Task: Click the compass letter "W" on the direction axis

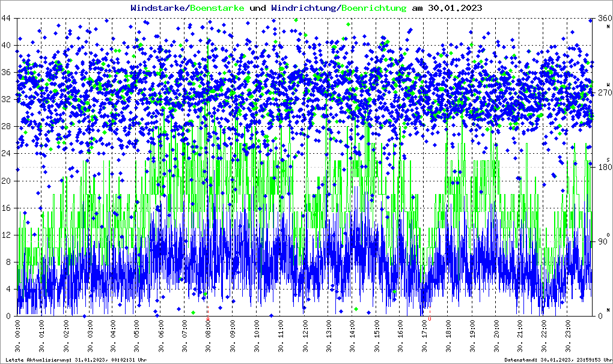Action: [x=608, y=85]
